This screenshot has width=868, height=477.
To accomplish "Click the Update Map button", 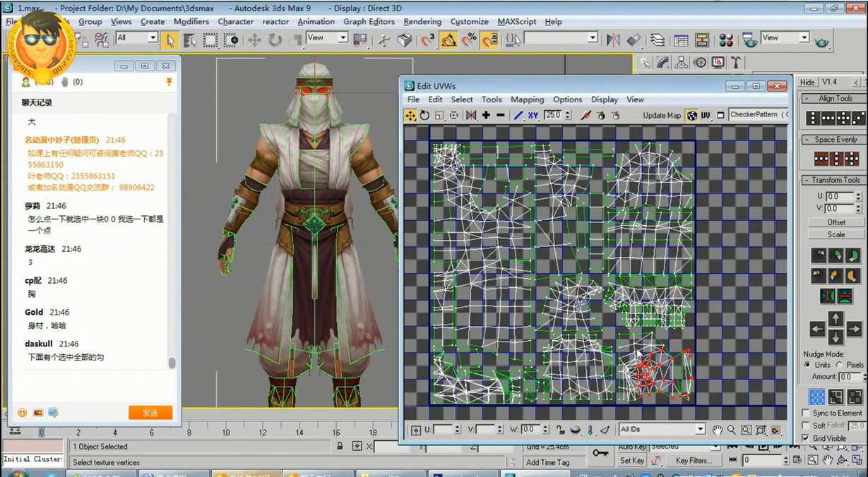I will pos(662,115).
